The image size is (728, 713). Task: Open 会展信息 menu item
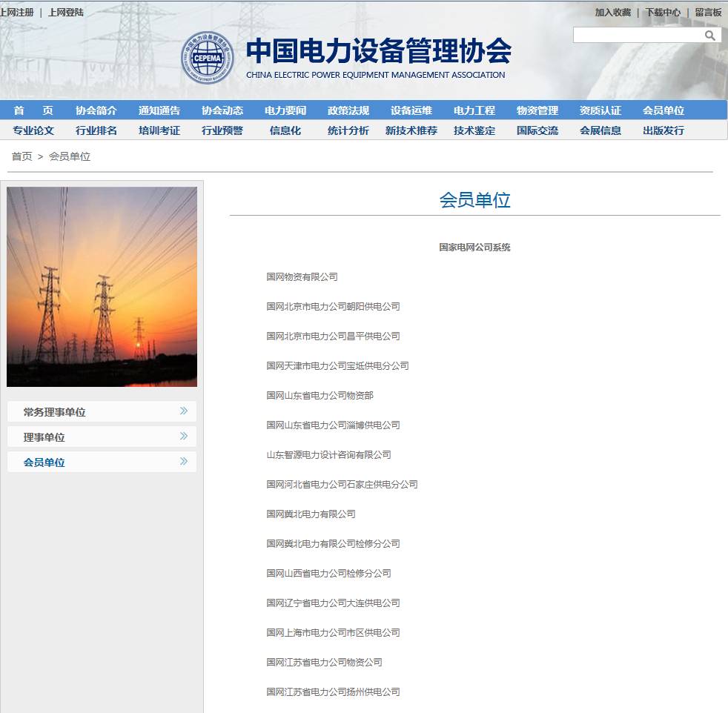[600, 130]
